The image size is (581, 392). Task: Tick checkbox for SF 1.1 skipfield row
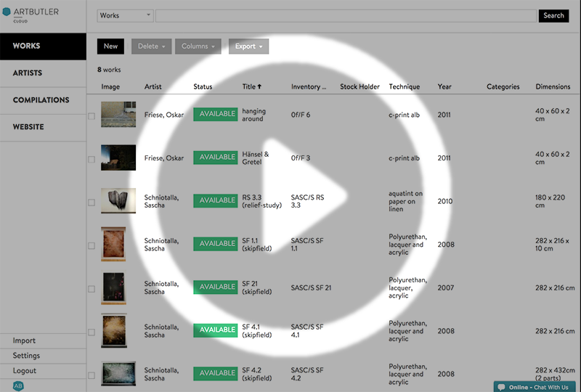click(92, 245)
